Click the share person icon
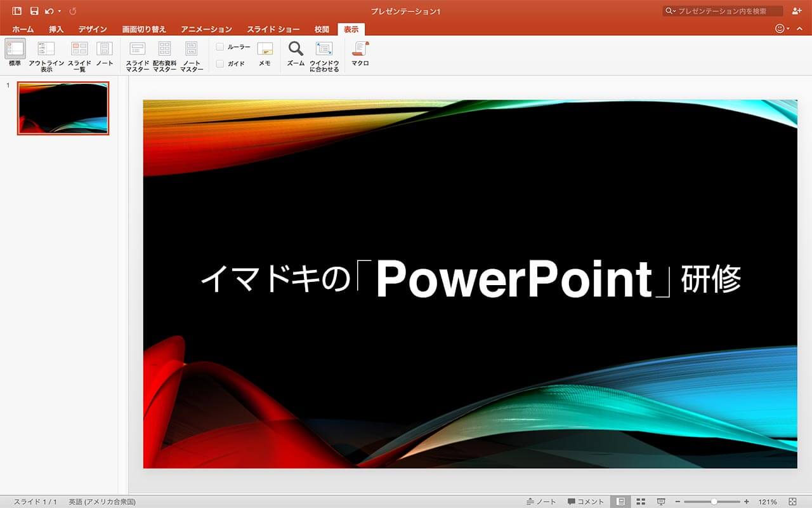812x508 pixels. (x=797, y=11)
